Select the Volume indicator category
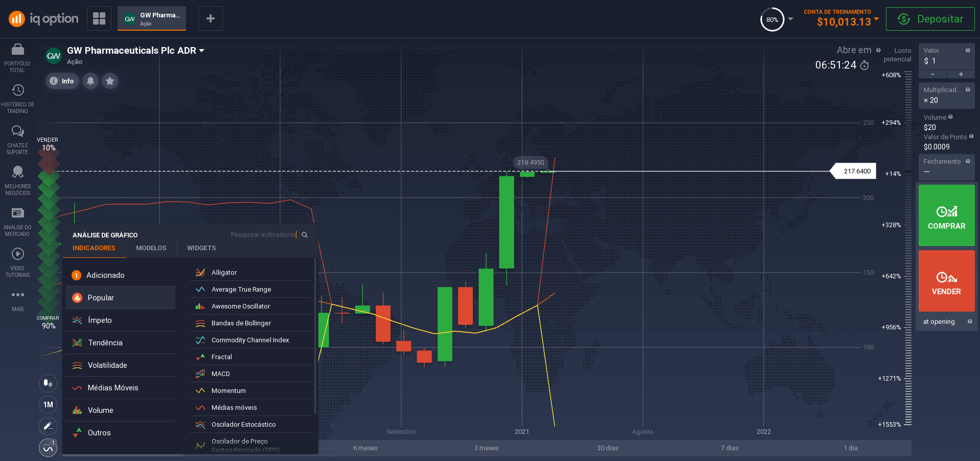Viewport: 980px width, 461px height. click(x=121, y=410)
